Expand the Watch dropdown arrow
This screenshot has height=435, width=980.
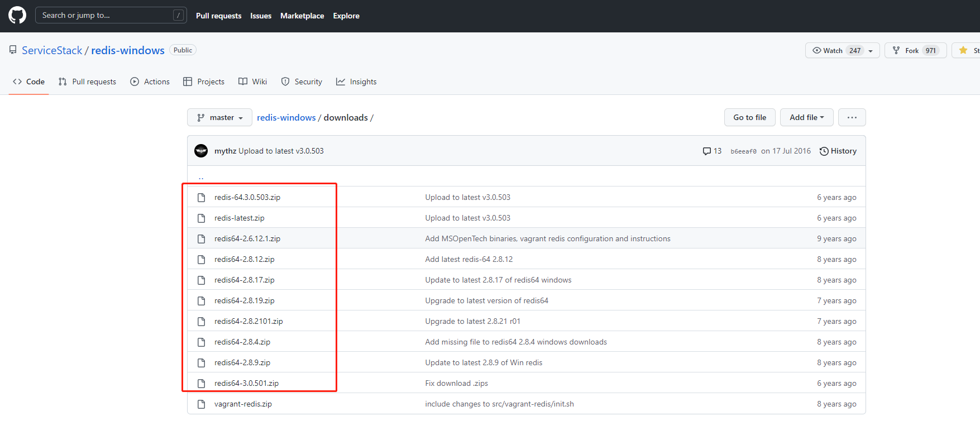(x=871, y=51)
